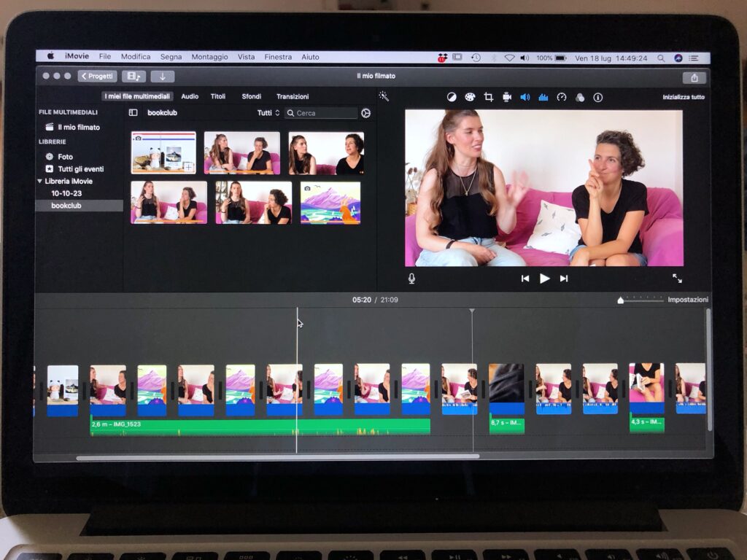Click the import media down-arrow button

[163, 76]
